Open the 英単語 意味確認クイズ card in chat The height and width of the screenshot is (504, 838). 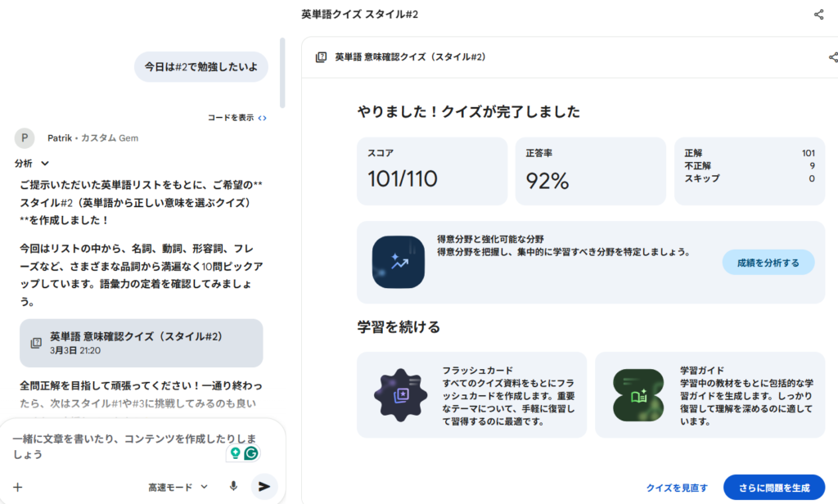tap(142, 342)
